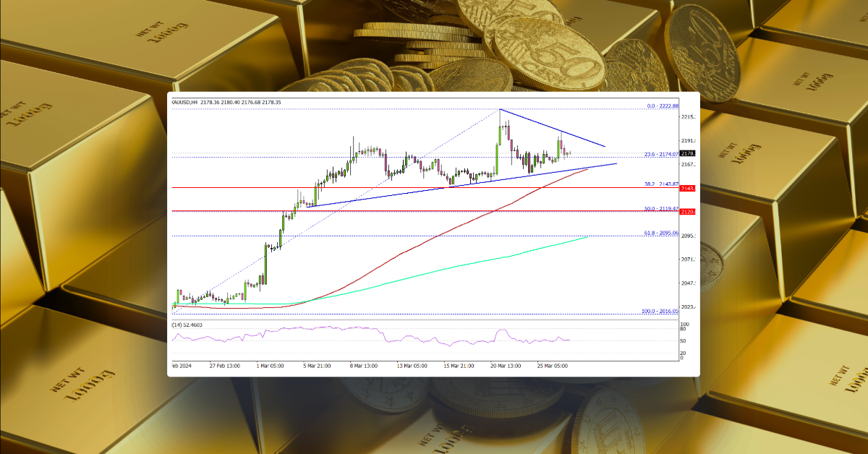Select the 0.0 - 2222.88 Fibonacci label
The height and width of the screenshot is (454, 868).
pos(662,106)
